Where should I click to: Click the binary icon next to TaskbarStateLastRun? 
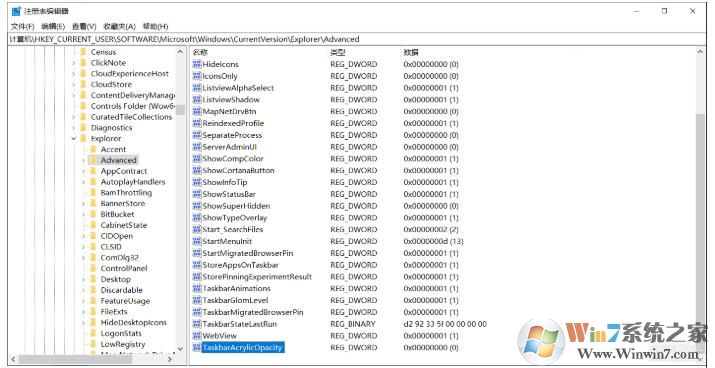point(197,324)
